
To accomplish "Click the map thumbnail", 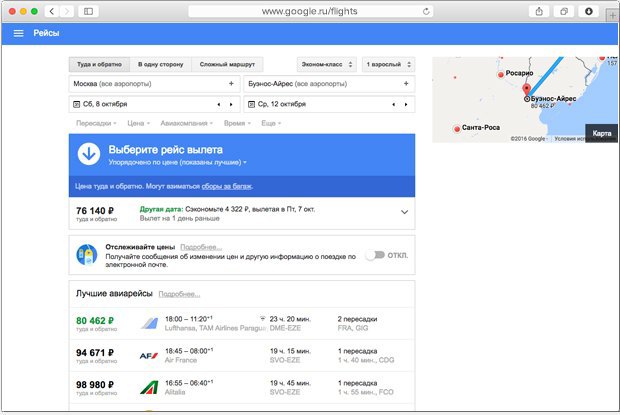I will tap(525, 100).
